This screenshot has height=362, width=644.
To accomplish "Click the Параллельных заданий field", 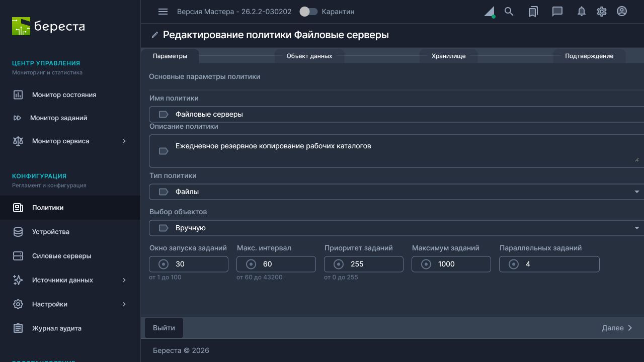I will tap(549, 264).
